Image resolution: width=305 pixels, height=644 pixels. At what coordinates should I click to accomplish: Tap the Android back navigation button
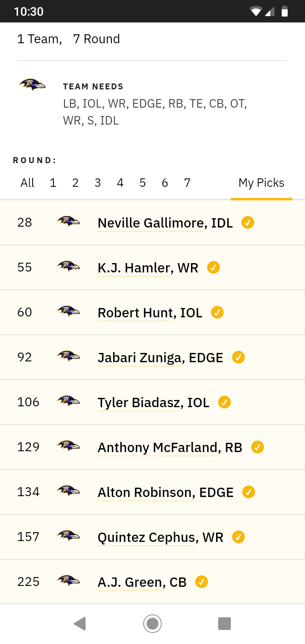(x=80, y=624)
